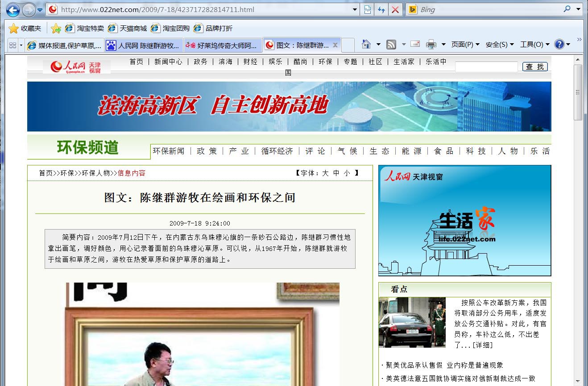Set font size to 大

(x=326, y=173)
